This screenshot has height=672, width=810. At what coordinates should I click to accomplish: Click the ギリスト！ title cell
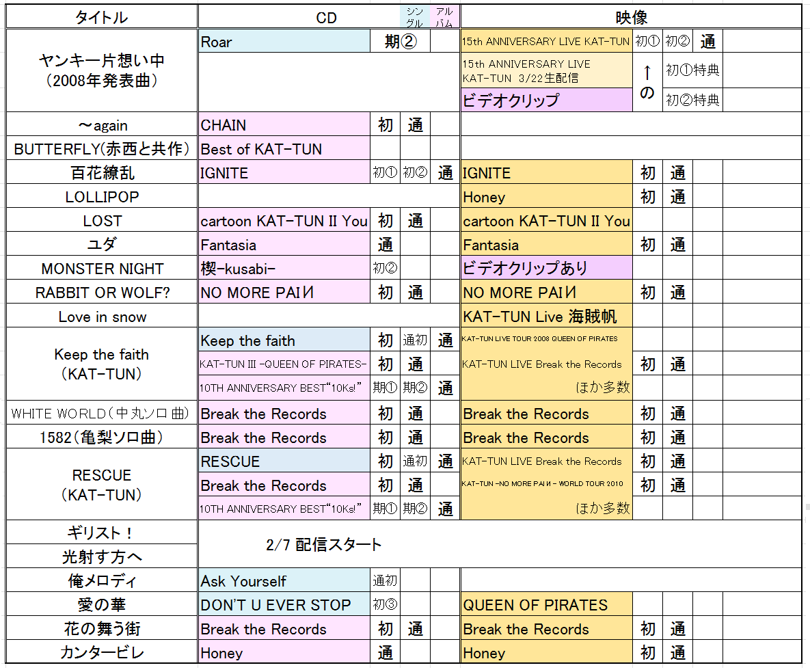click(102, 532)
